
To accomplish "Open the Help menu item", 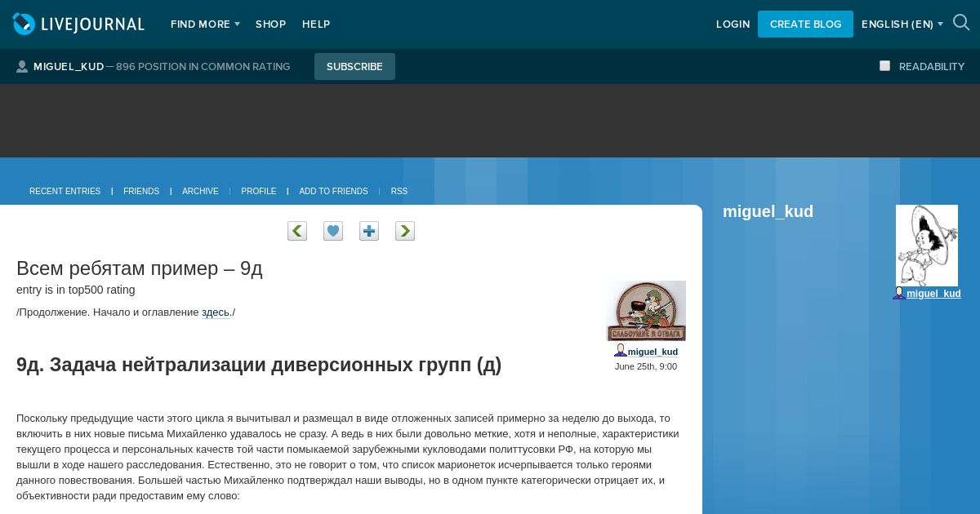I will 316,24.
